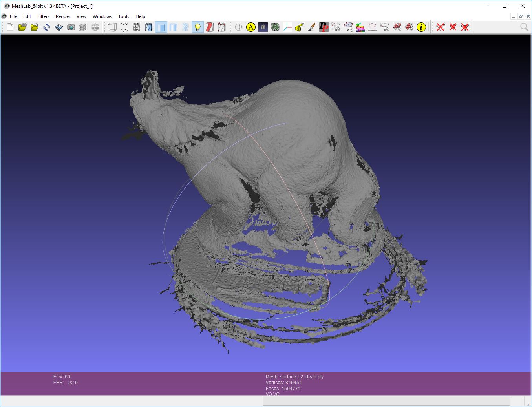Expand the File menu

point(13,16)
